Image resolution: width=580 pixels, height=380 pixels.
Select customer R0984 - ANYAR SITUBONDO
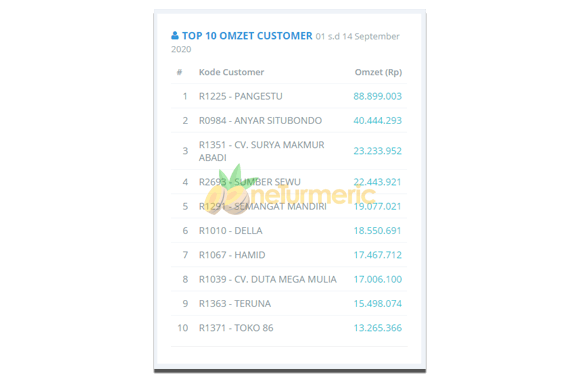coord(260,121)
